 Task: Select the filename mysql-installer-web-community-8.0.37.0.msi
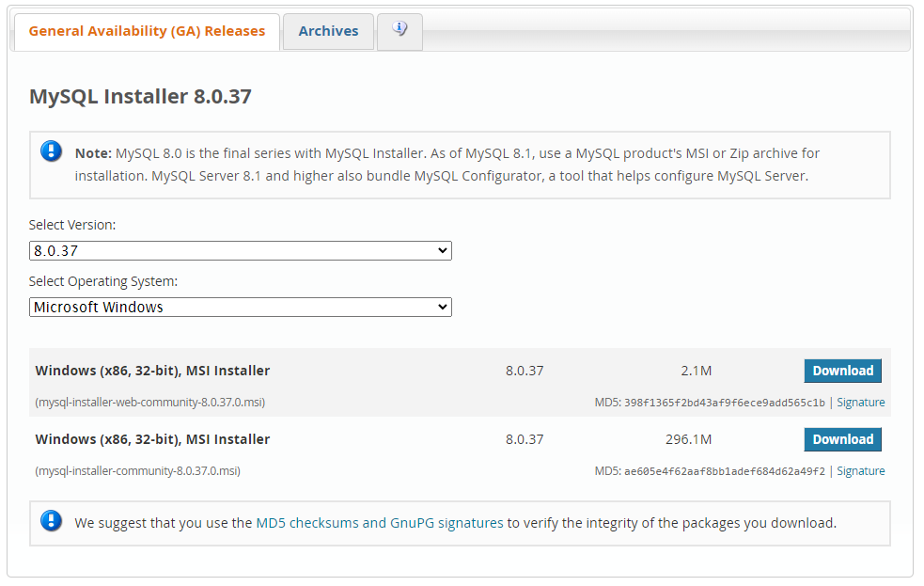tap(150, 403)
